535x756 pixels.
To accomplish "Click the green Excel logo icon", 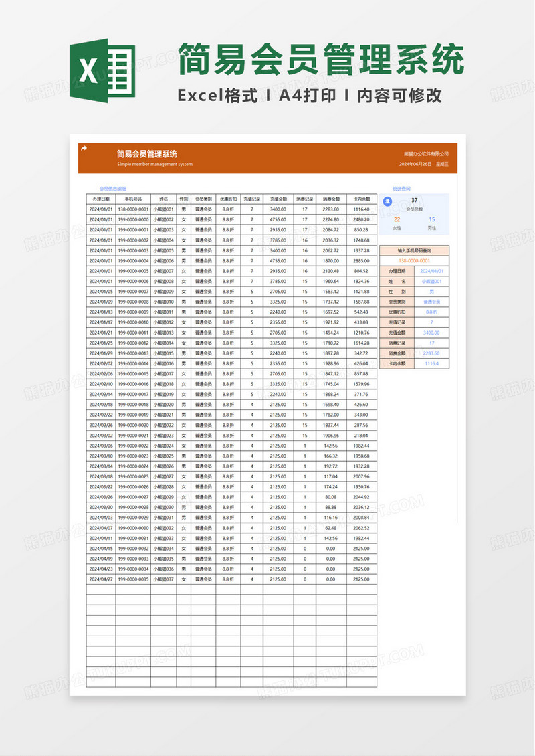I will click(102, 70).
